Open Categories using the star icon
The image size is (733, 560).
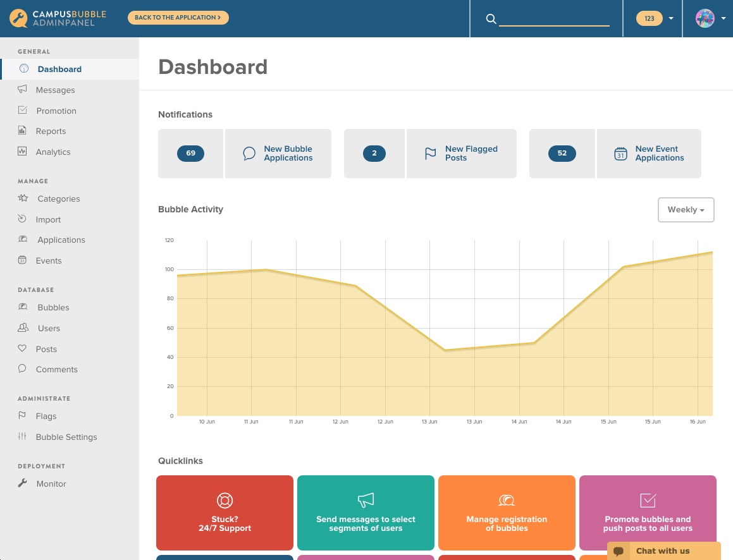(22, 198)
